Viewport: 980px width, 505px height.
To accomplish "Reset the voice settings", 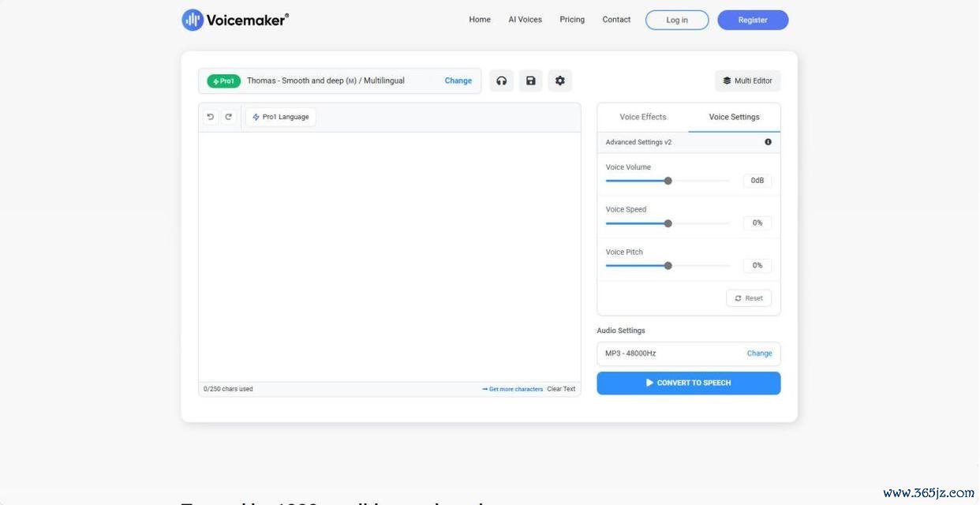I will [x=748, y=298].
